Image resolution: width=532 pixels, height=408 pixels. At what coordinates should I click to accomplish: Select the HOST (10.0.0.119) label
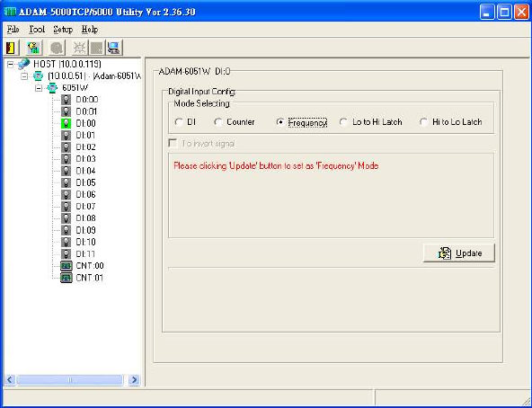pos(67,64)
